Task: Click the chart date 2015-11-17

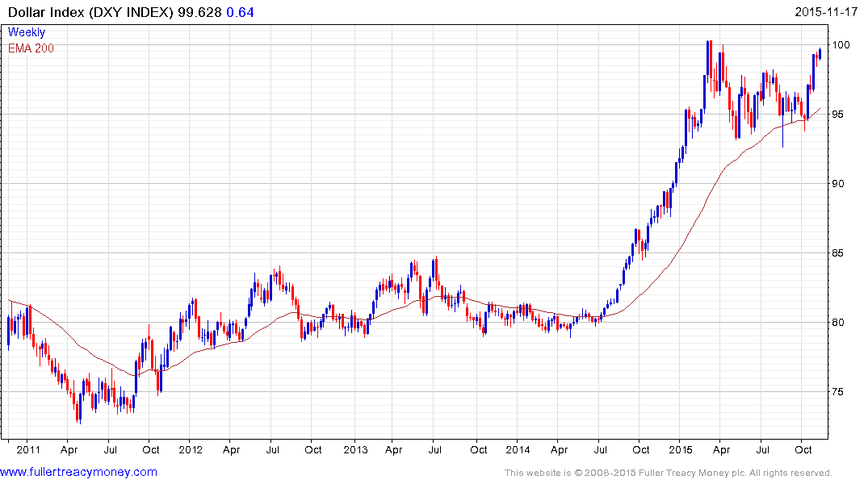Action: pyautogui.click(x=826, y=11)
